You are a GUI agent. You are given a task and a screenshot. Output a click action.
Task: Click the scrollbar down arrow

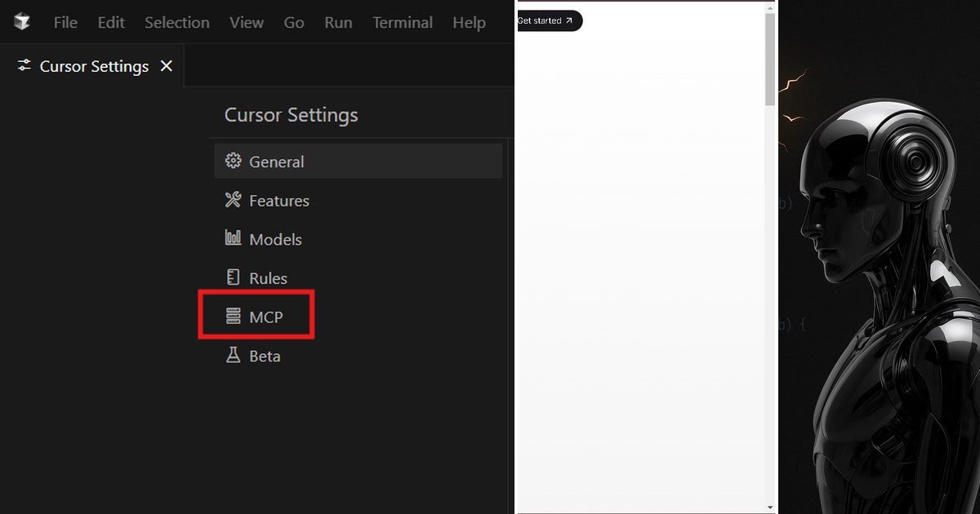(x=770, y=507)
